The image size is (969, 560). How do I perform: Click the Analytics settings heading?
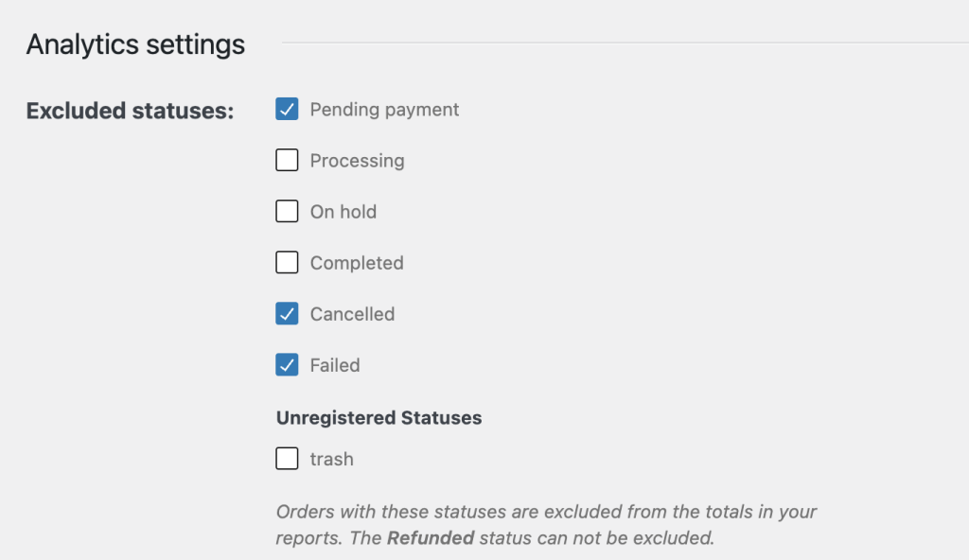tap(135, 44)
